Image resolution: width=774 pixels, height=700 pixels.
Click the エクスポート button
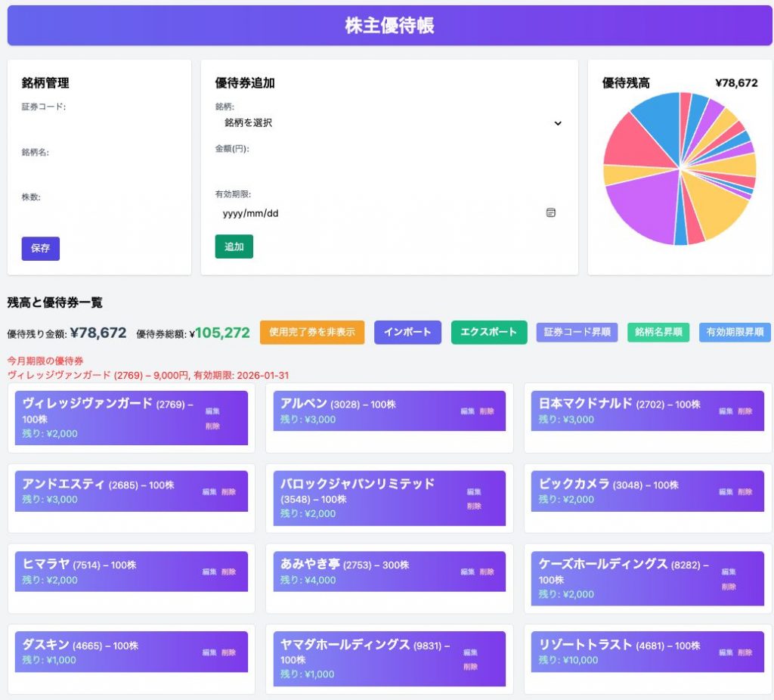(x=489, y=332)
